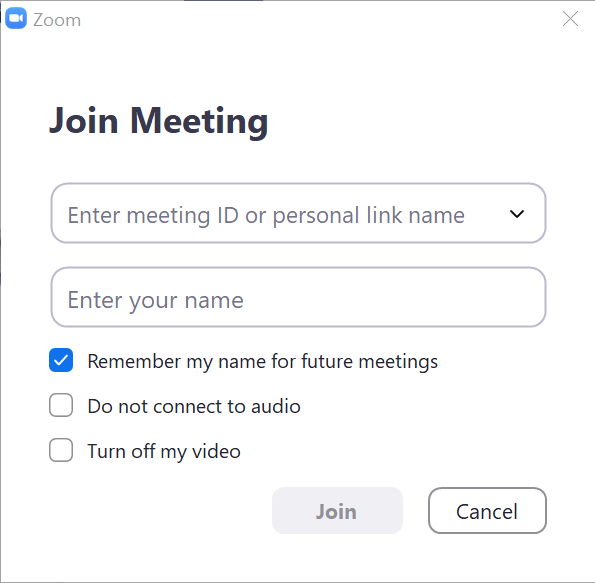
Task: Click the empty square beside Turn off my video
Action: click(61, 450)
